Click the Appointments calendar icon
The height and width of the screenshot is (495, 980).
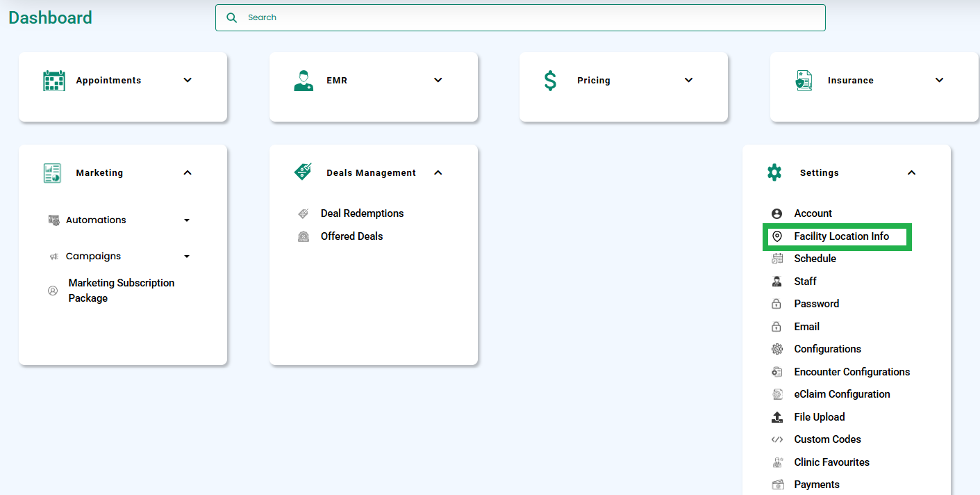54,81
